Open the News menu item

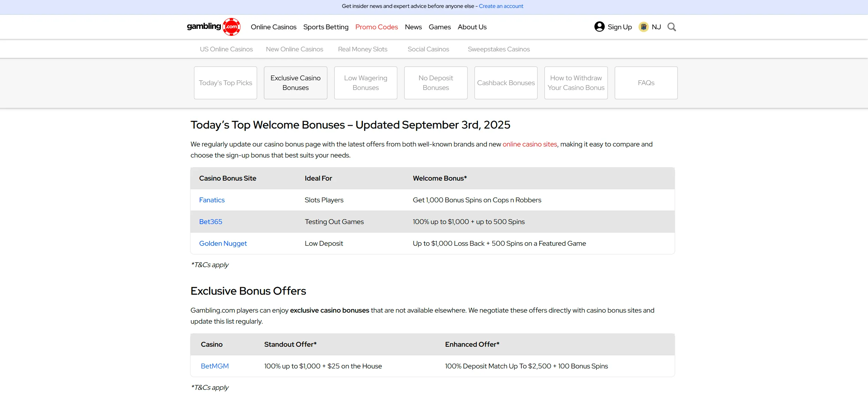coord(413,27)
